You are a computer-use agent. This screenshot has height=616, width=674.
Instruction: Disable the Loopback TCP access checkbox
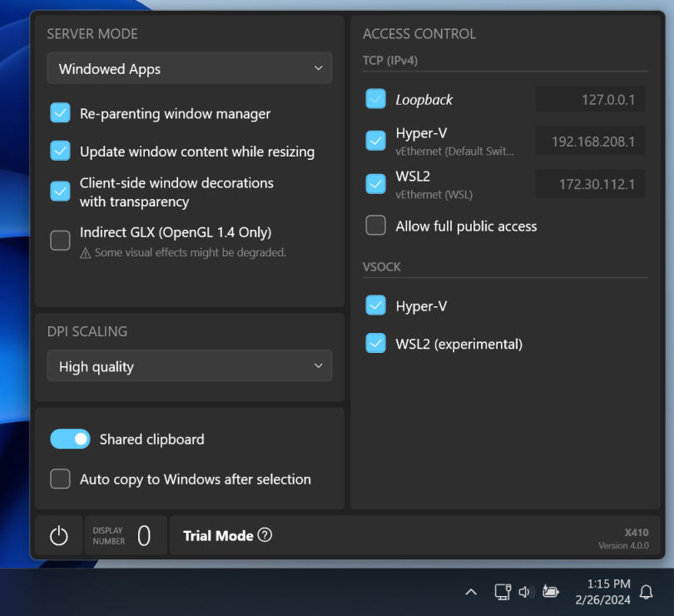(x=375, y=98)
